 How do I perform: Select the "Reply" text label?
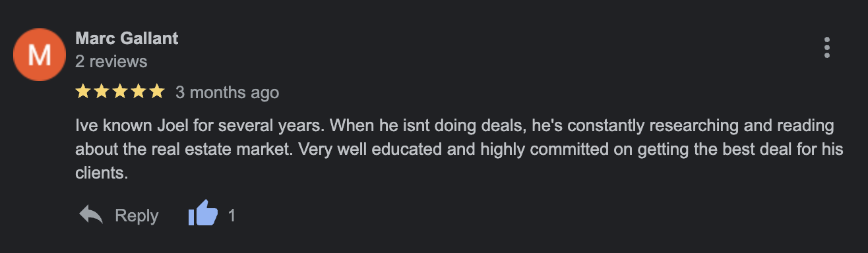[x=137, y=215]
